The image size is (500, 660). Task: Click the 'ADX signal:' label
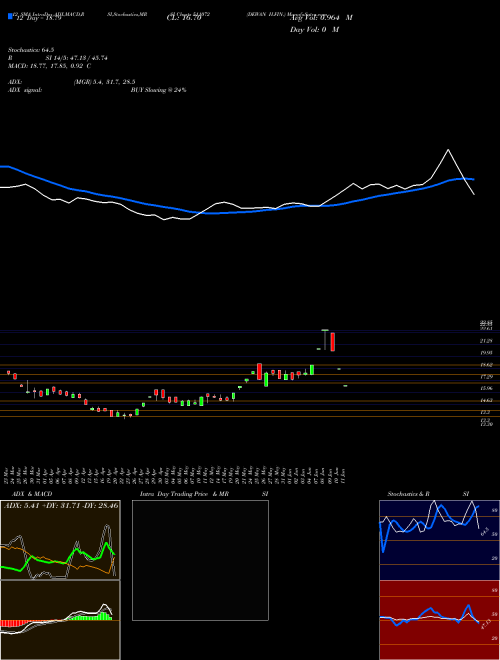25,90
